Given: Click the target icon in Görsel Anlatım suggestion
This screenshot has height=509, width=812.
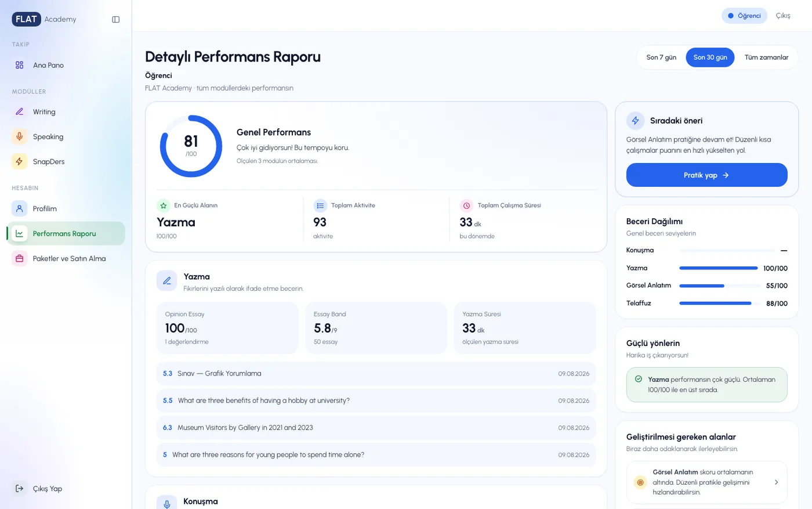Looking at the screenshot, I should point(640,482).
